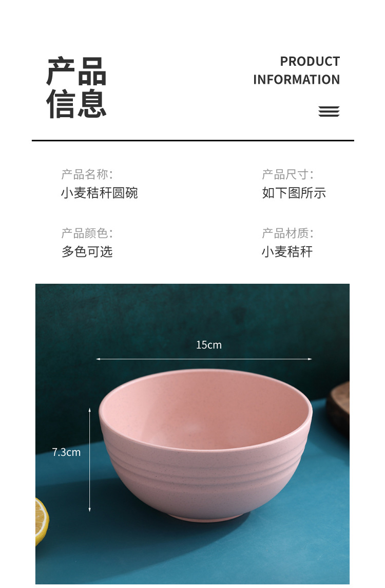Click the wooden board at photo edge
This screenshot has width=385, height=588.
pyautogui.click(x=338, y=408)
